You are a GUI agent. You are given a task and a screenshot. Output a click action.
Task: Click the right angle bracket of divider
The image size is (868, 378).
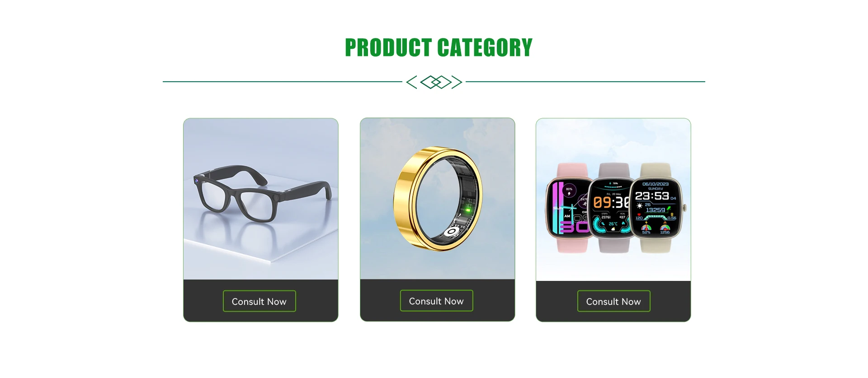457,82
